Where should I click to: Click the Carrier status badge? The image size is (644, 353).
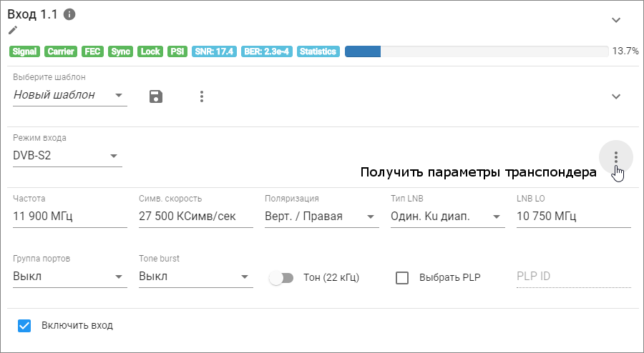click(x=61, y=51)
